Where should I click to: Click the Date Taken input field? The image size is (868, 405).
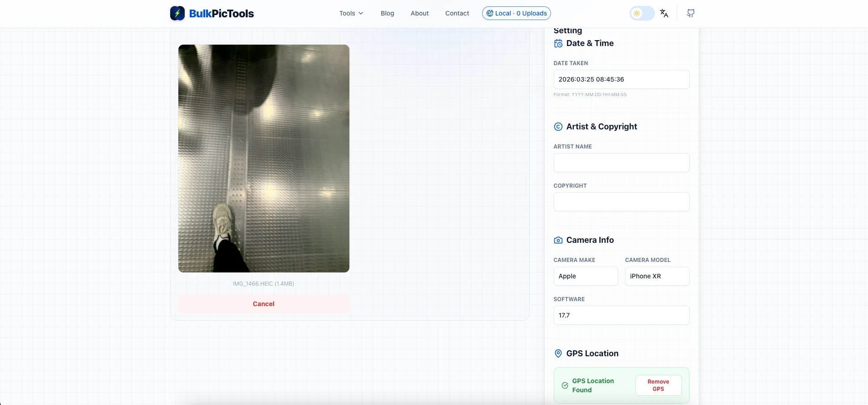(621, 79)
